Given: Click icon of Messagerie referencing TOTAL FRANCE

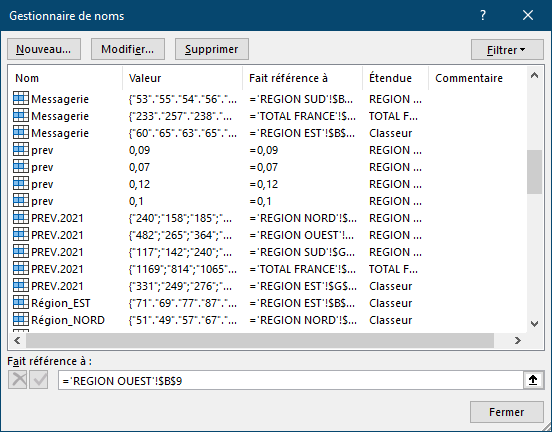Looking at the screenshot, I should [x=21, y=115].
